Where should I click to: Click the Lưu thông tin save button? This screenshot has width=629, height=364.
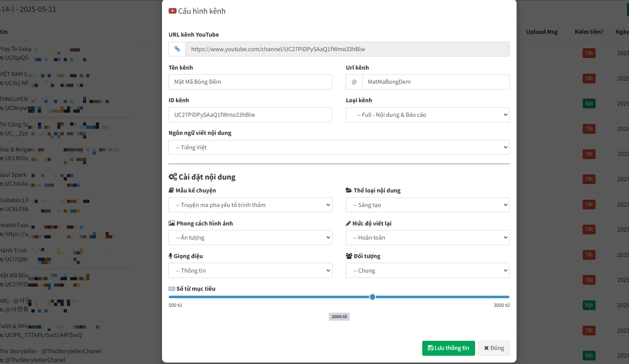point(448,348)
